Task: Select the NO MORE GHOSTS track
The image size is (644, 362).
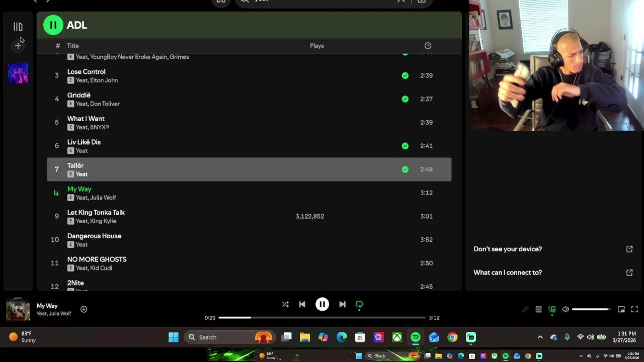Action: tap(249, 263)
